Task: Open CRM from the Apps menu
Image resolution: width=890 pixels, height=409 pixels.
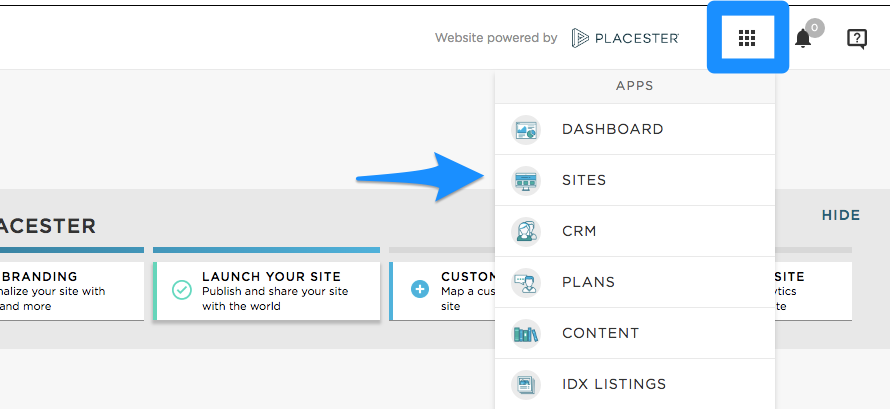Action: pyautogui.click(x=635, y=231)
